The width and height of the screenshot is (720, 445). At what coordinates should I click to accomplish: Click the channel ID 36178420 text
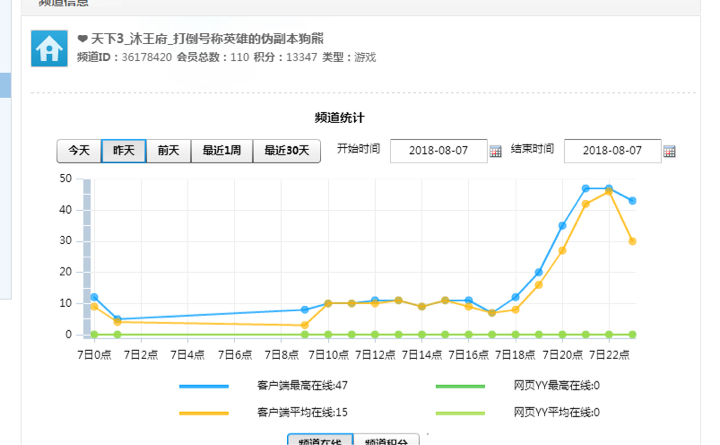coord(146,57)
